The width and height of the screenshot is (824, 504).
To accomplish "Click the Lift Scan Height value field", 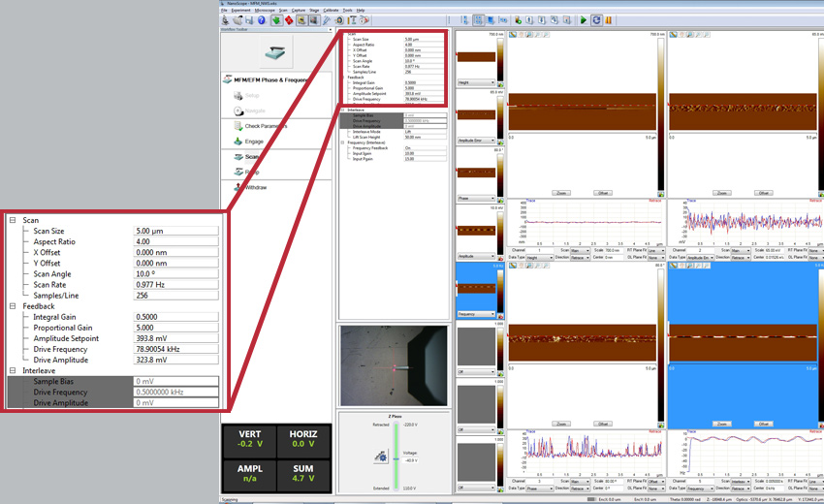I will [426, 138].
